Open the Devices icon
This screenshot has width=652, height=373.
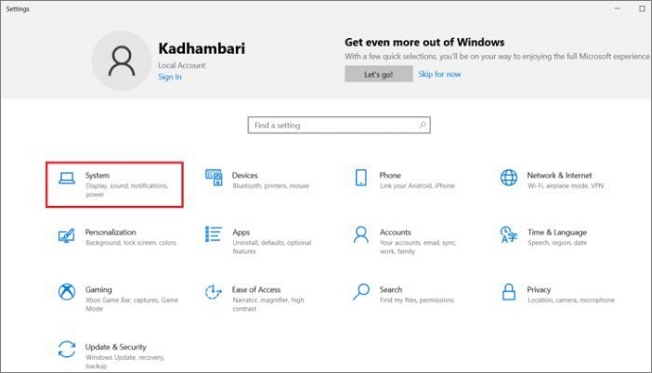pos(214,178)
